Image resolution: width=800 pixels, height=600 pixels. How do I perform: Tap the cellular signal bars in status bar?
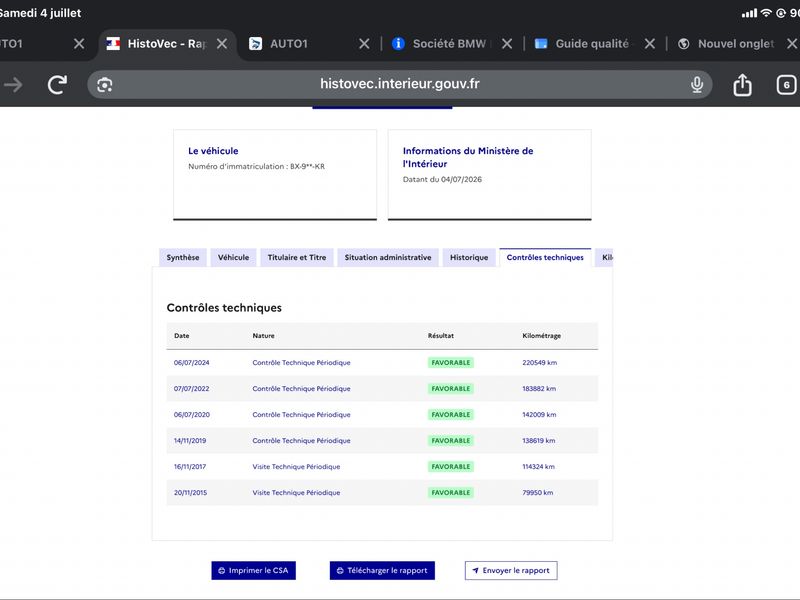coord(749,13)
